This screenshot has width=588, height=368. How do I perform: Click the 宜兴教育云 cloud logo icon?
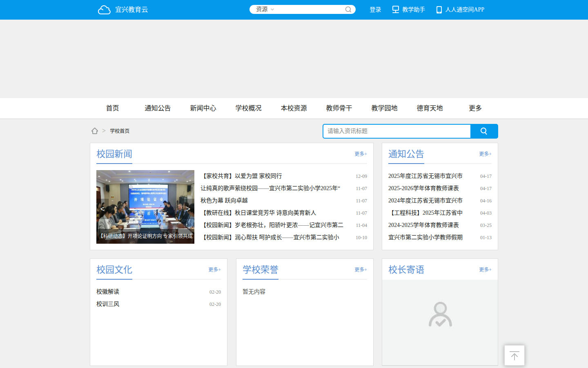point(104,10)
